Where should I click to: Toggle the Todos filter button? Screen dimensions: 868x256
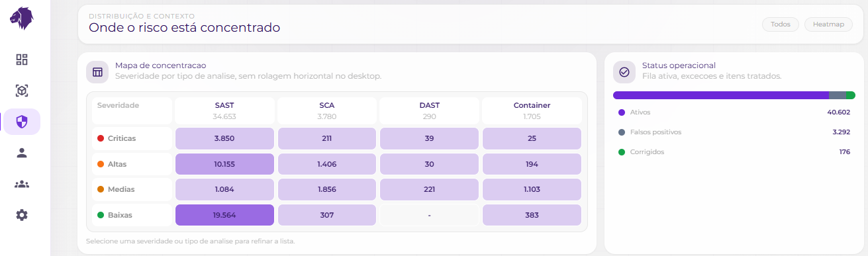pos(781,24)
